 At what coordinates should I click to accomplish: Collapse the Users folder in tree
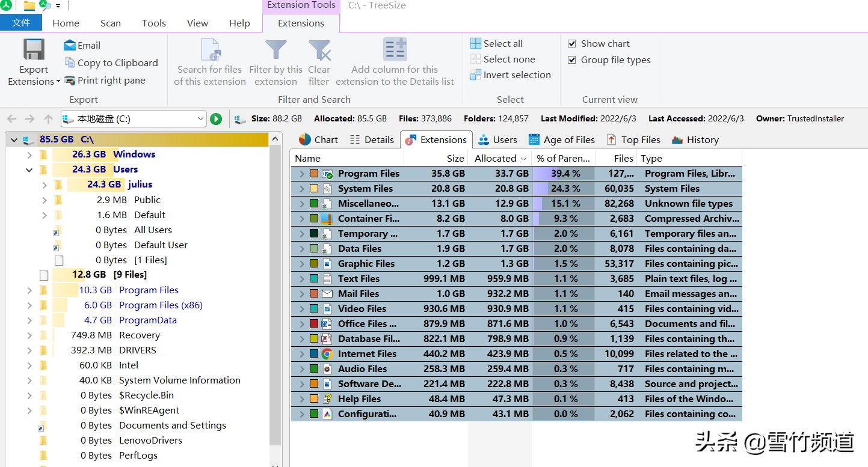29,169
